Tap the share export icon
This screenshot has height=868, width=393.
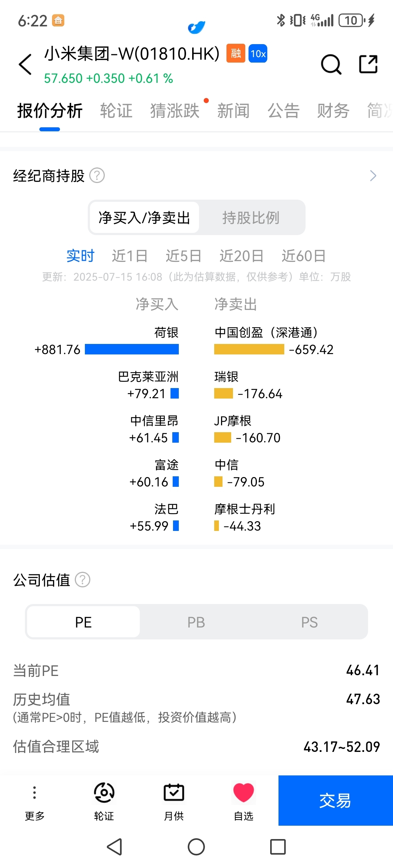tap(368, 64)
